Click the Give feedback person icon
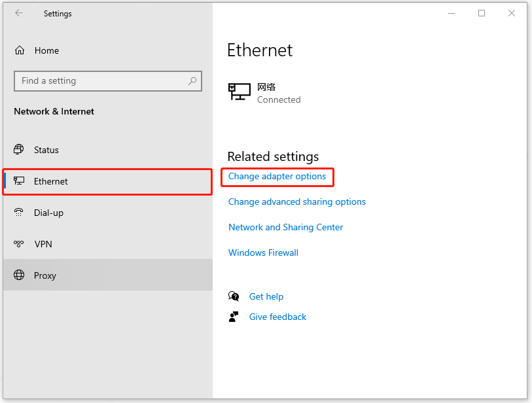Viewport: 532px width, 403px height. (x=234, y=317)
